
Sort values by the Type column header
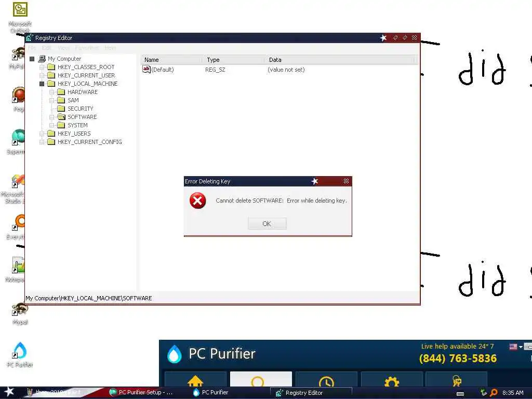234,60
